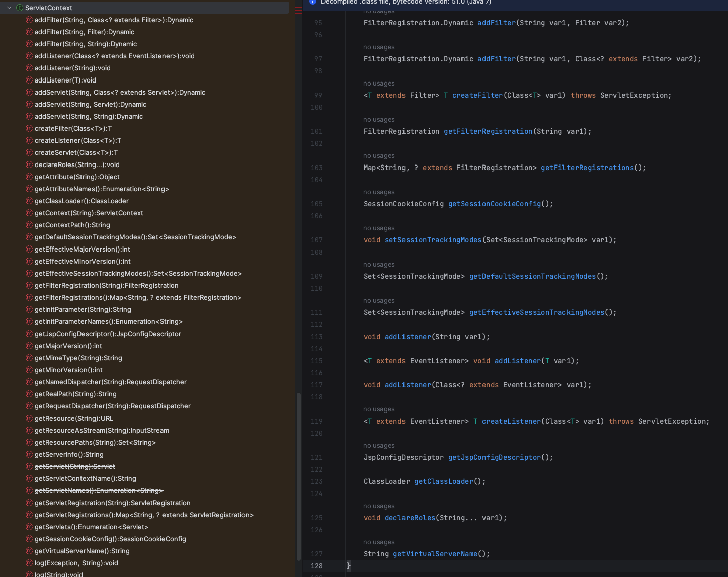Click no usages hint above createFilter declaration
The image size is (728, 577).
pyautogui.click(x=379, y=83)
